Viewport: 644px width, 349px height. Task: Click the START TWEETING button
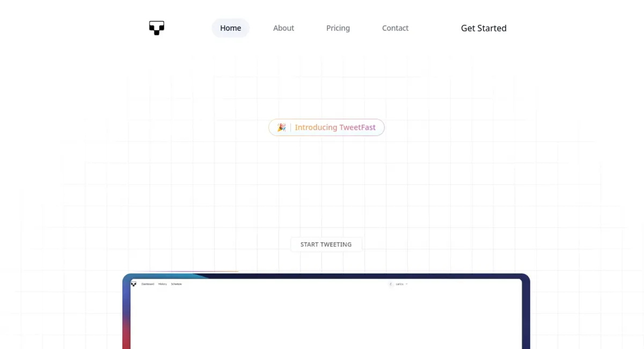[x=326, y=244]
